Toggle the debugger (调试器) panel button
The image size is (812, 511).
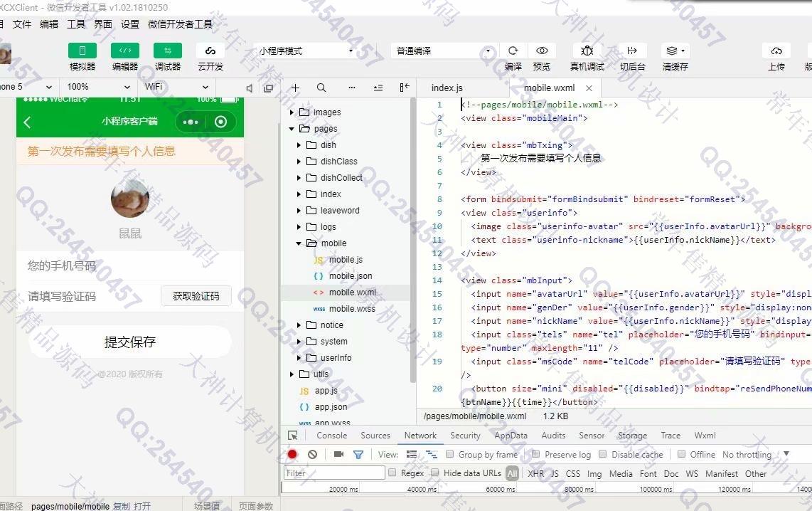click(167, 51)
